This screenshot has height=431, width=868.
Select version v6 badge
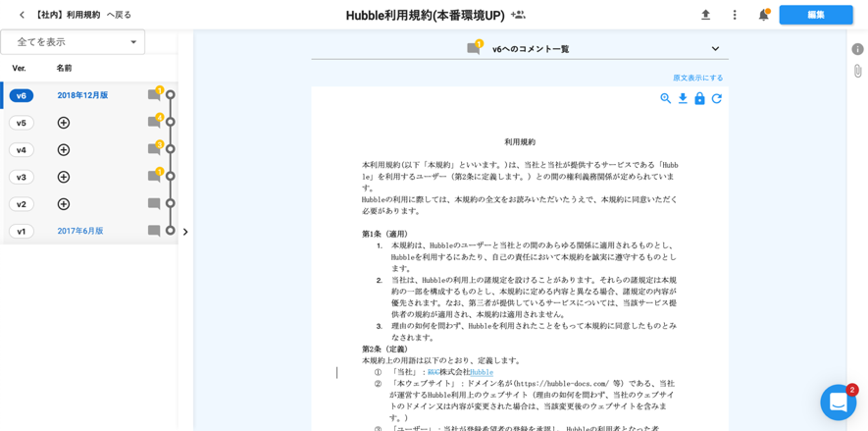22,96
